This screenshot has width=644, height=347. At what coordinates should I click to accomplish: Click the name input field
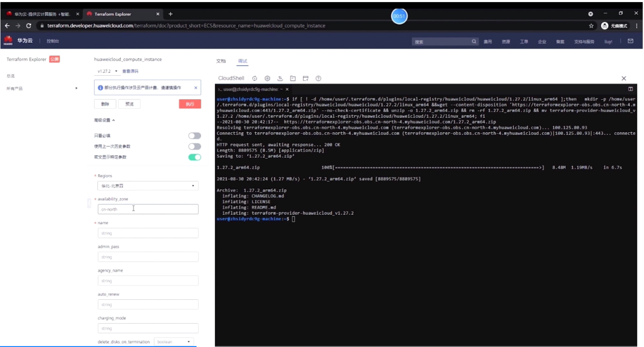click(x=148, y=233)
